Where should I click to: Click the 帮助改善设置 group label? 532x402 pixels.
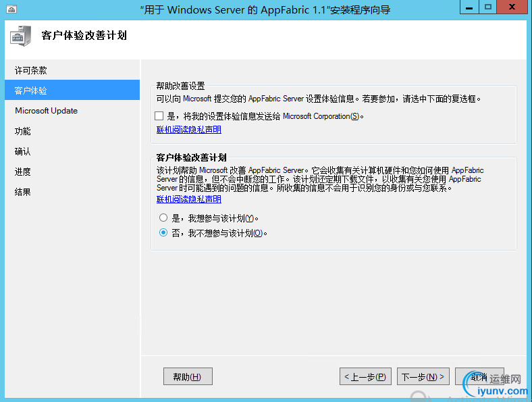[x=180, y=86]
